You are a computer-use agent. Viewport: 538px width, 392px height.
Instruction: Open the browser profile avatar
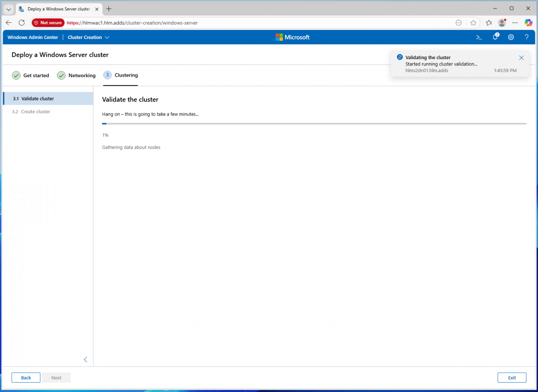pos(502,22)
